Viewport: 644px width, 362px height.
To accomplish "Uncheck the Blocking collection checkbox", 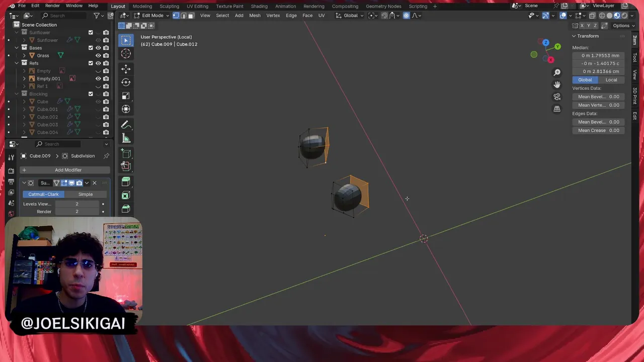I will [91, 94].
